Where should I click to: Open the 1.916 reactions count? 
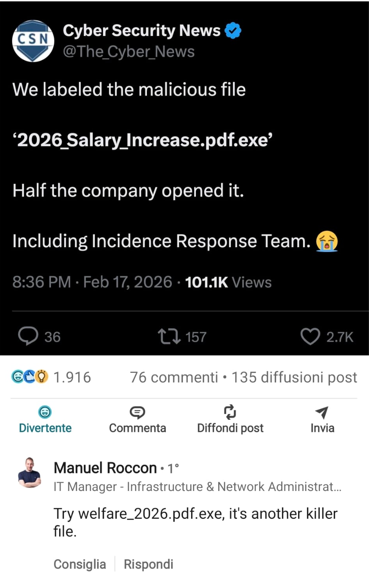72,378
